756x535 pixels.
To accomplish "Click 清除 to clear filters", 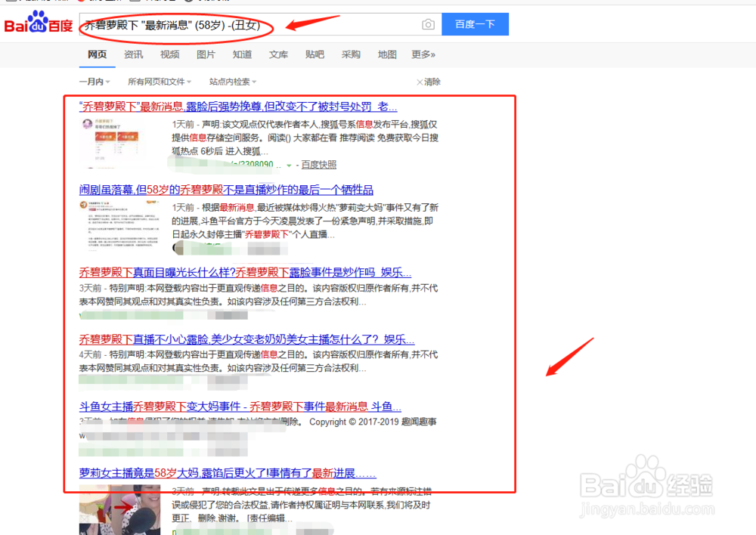I will [429, 82].
